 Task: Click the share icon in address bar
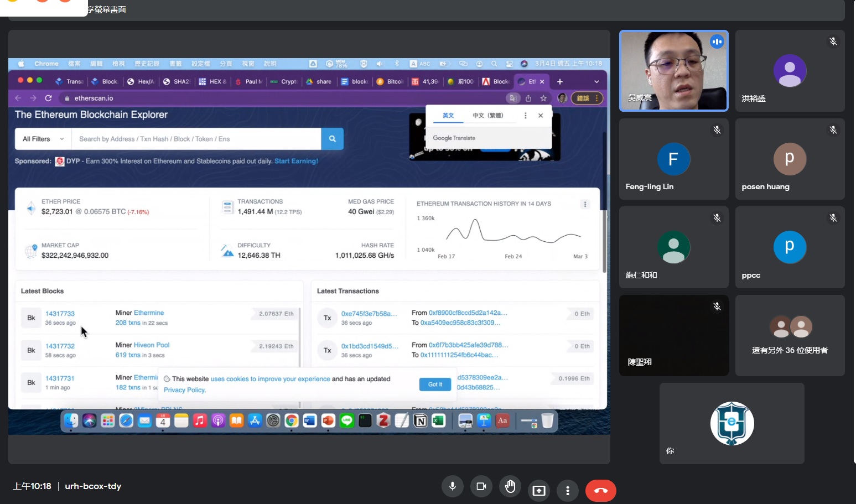tap(528, 98)
